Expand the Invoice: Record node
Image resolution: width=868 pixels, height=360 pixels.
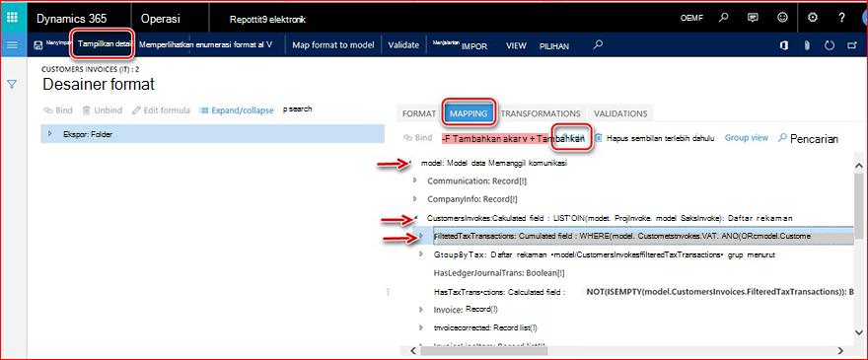pos(421,310)
